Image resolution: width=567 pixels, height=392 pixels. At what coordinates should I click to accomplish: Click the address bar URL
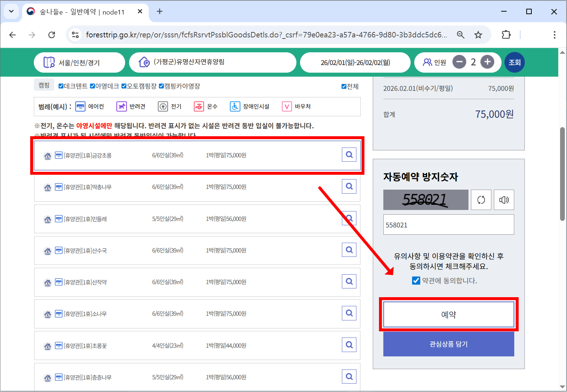pos(266,35)
